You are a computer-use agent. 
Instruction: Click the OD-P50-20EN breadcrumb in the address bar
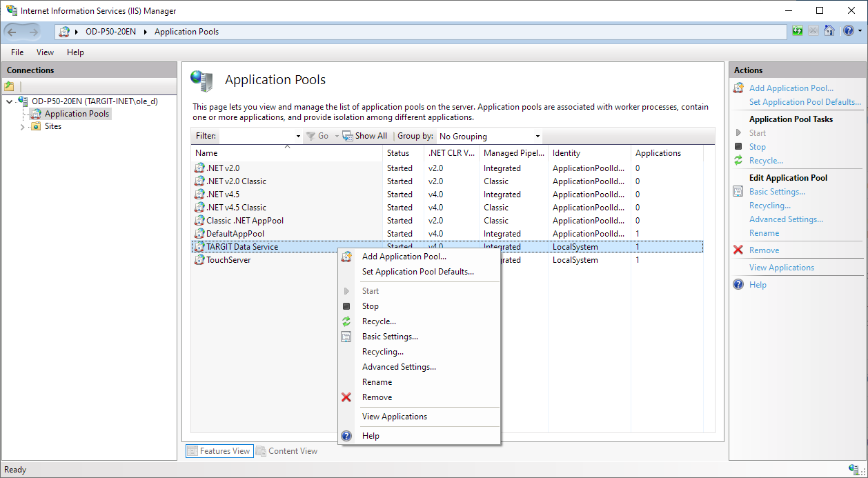(110, 32)
